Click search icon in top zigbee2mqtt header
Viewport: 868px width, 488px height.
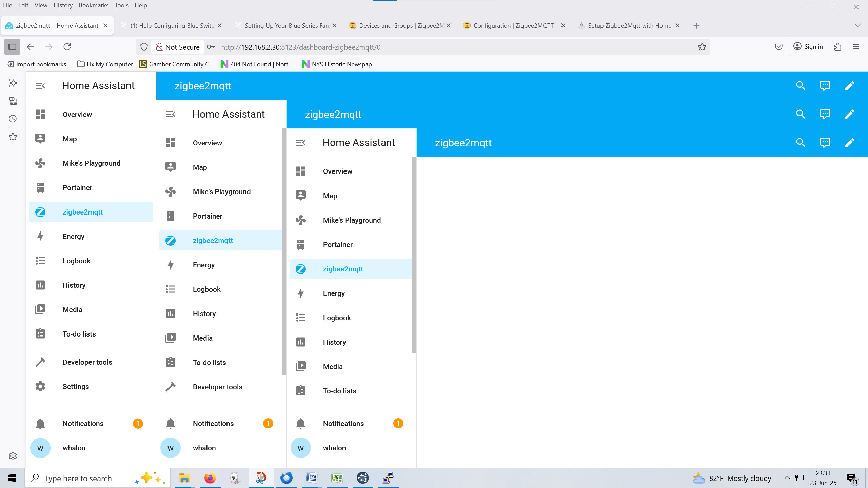pyautogui.click(x=801, y=86)
